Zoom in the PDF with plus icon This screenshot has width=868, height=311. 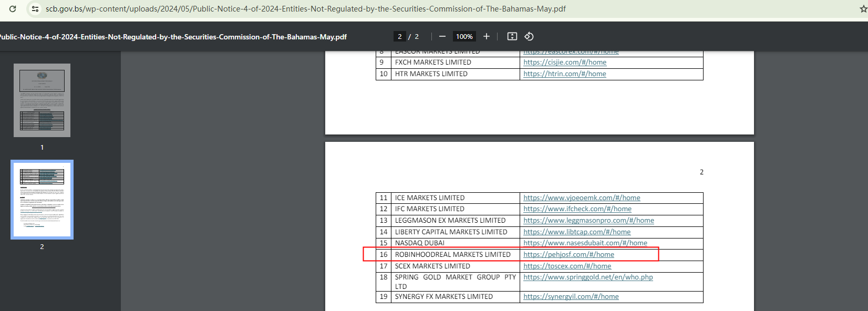[x=487, y=36]
